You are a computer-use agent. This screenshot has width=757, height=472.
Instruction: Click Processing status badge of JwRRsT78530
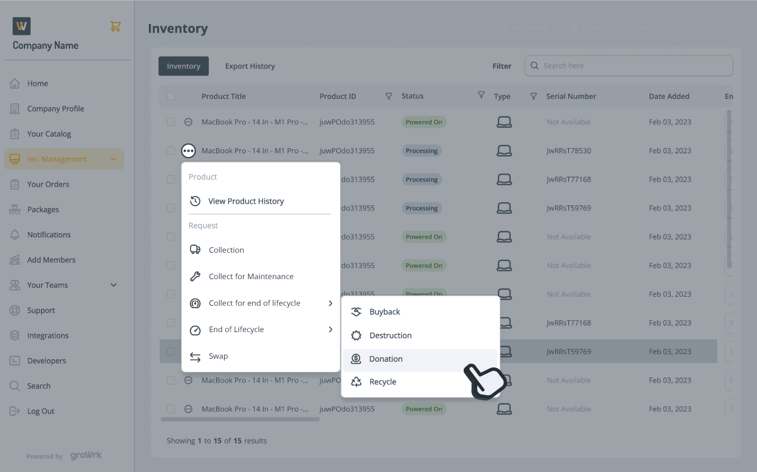click(421, 151)
